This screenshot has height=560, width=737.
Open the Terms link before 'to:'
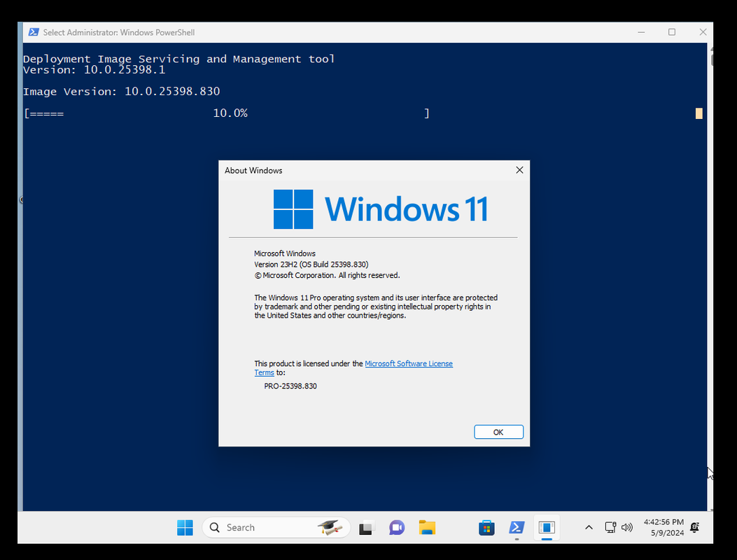pyautogui.click(x=264, y=372)
